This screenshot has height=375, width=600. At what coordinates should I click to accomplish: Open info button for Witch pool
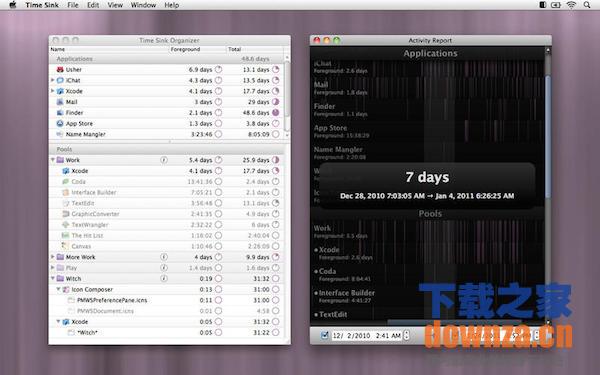[164, 279]
